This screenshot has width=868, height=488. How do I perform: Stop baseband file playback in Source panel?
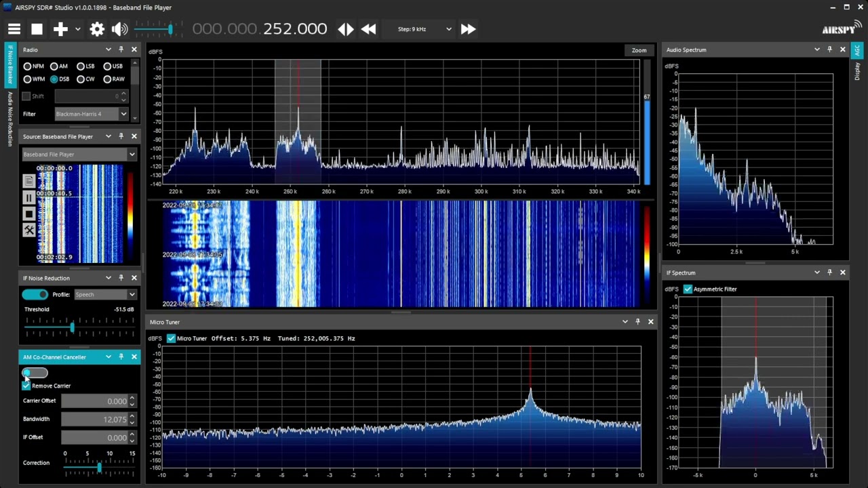28,214
